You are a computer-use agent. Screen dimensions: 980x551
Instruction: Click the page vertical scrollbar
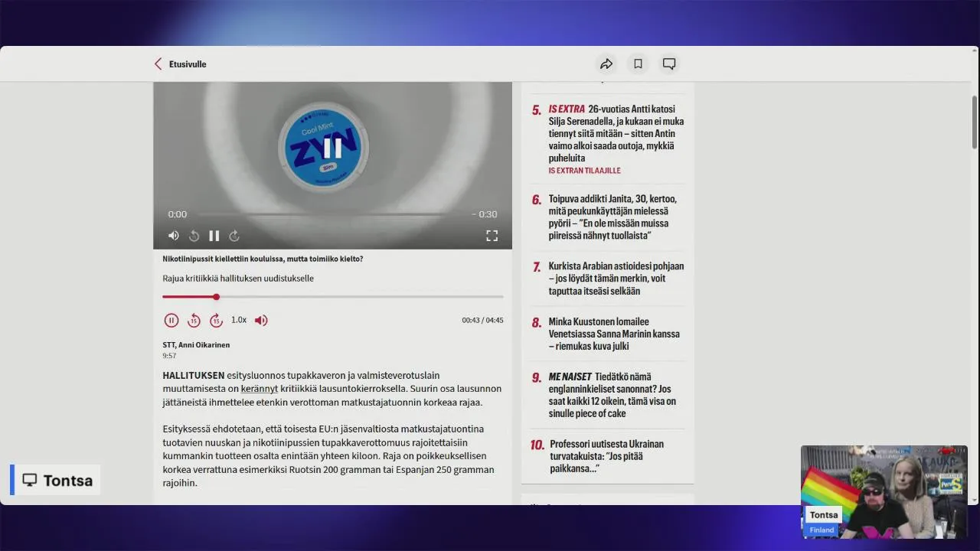[975, 122]
